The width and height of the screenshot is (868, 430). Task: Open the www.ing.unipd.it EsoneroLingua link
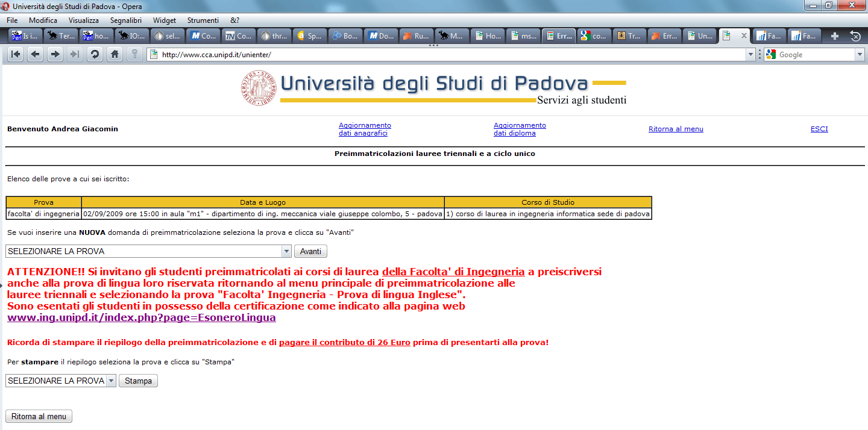(142, 317)
